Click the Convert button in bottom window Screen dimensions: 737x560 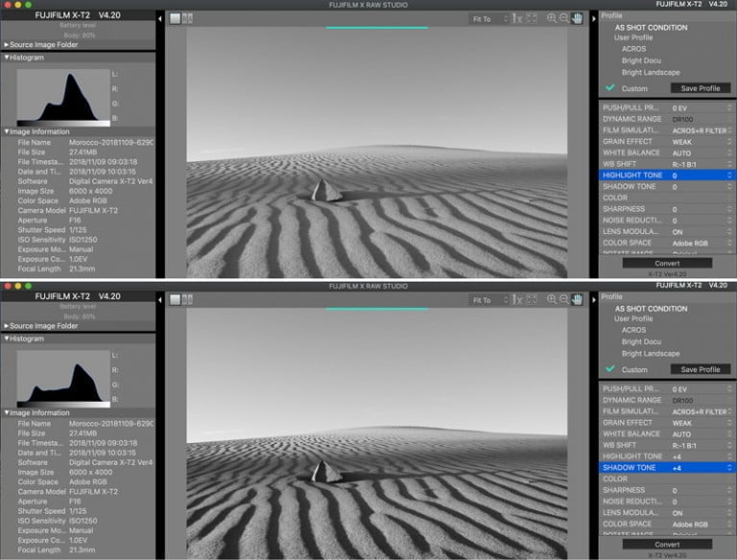click(x=667, y=544)
